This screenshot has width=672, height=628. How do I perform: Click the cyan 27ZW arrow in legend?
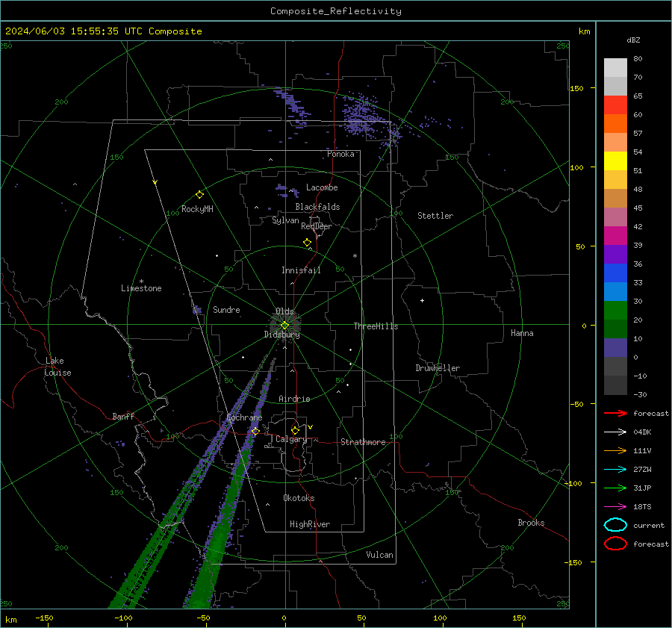615,469
